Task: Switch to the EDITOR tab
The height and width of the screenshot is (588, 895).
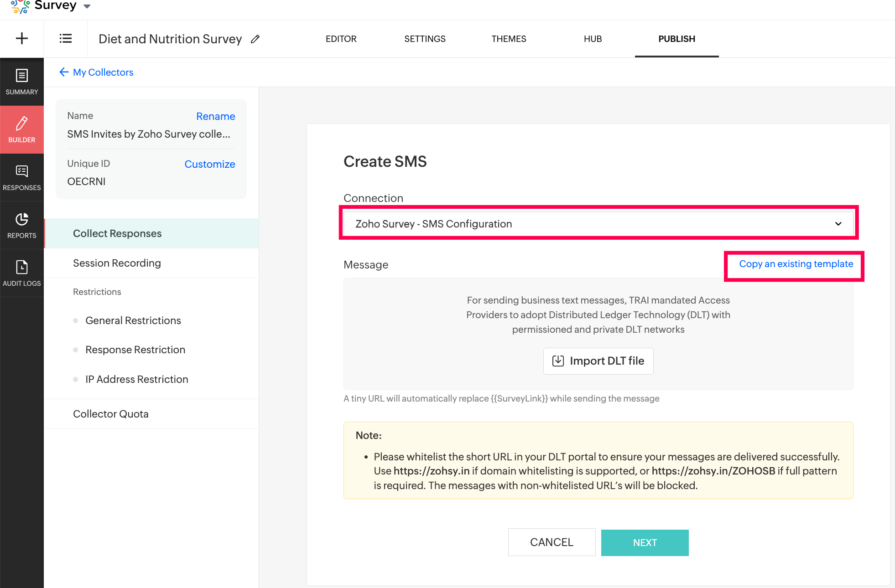Action: point(341,39)
